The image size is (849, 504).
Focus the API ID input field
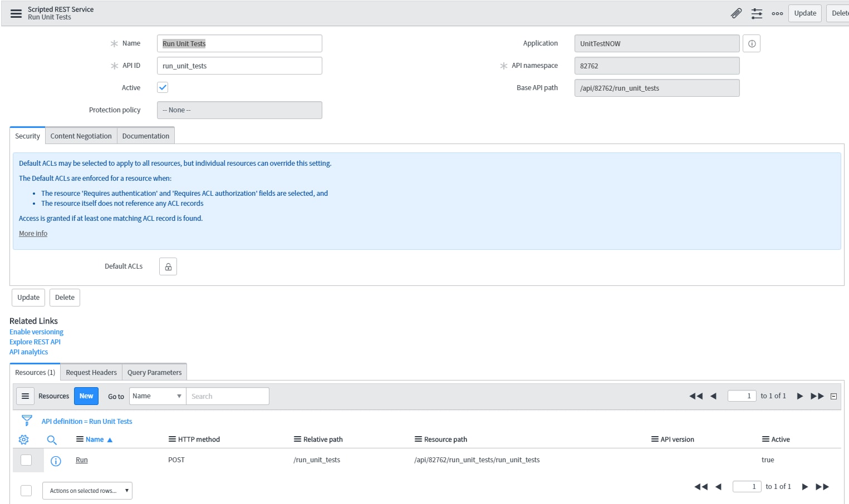(239, 66)
